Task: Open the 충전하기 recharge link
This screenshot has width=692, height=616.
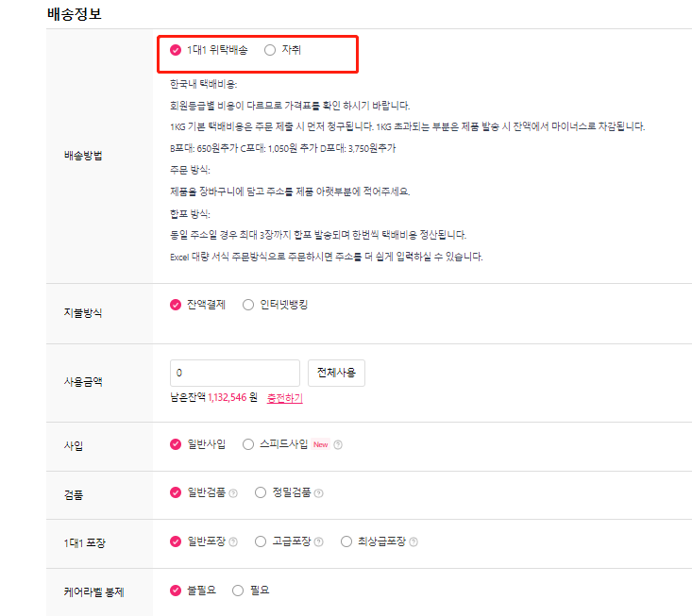Action: coord(284,398)
